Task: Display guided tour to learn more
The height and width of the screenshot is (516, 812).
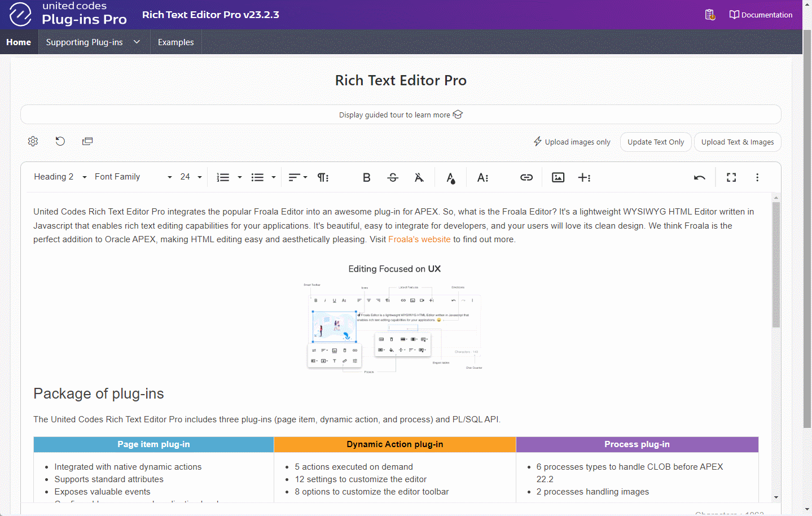Action: (x=401, y=115)
